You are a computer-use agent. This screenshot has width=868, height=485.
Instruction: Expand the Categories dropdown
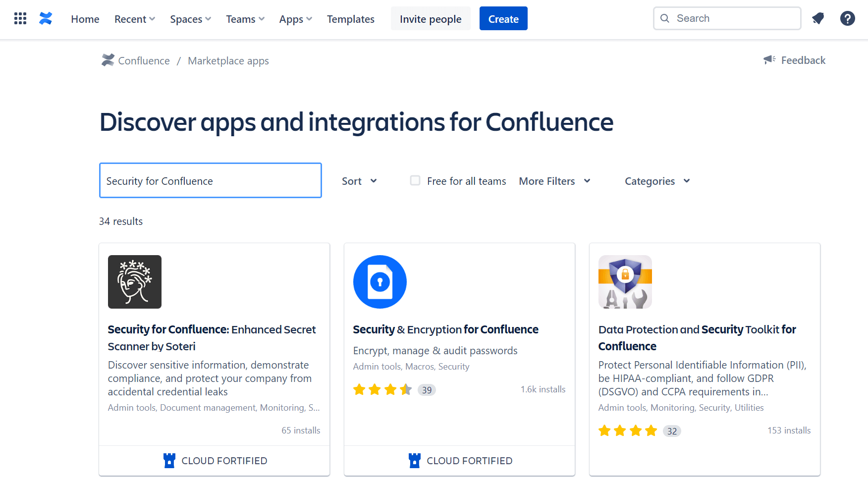tap(657, 181)
